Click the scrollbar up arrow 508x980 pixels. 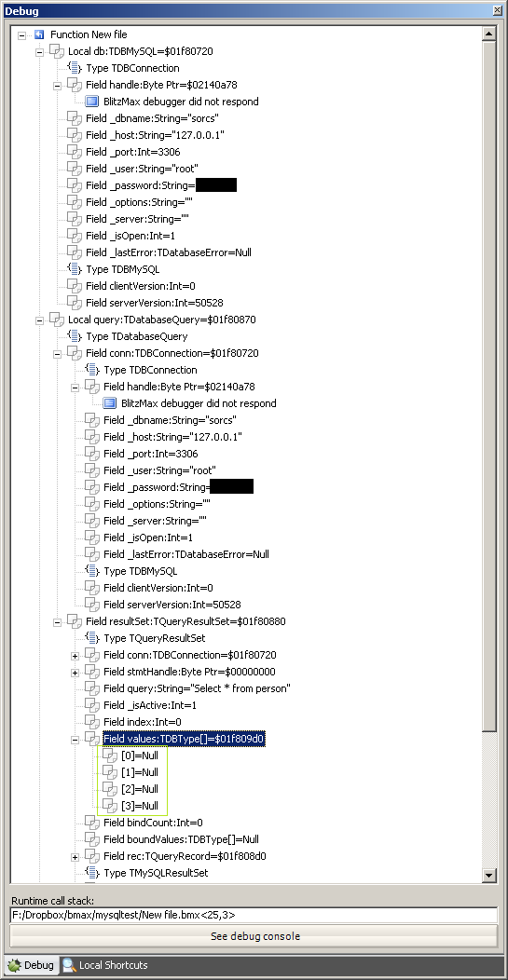pyautogui.click(x=490, y=34)
